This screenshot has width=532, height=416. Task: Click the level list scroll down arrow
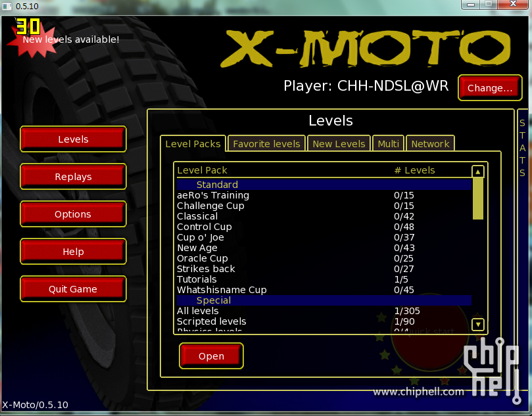pyautogui.click(x=477, y=325)
